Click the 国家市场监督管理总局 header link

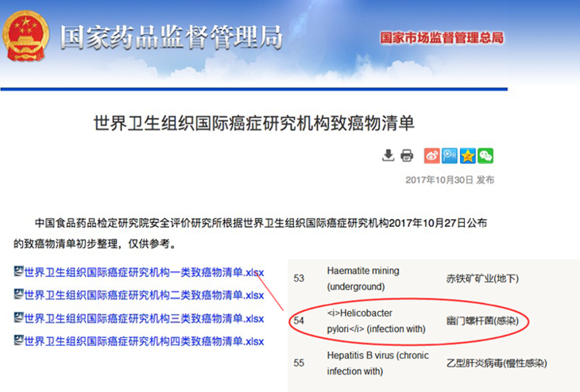[x=441, y=38]
